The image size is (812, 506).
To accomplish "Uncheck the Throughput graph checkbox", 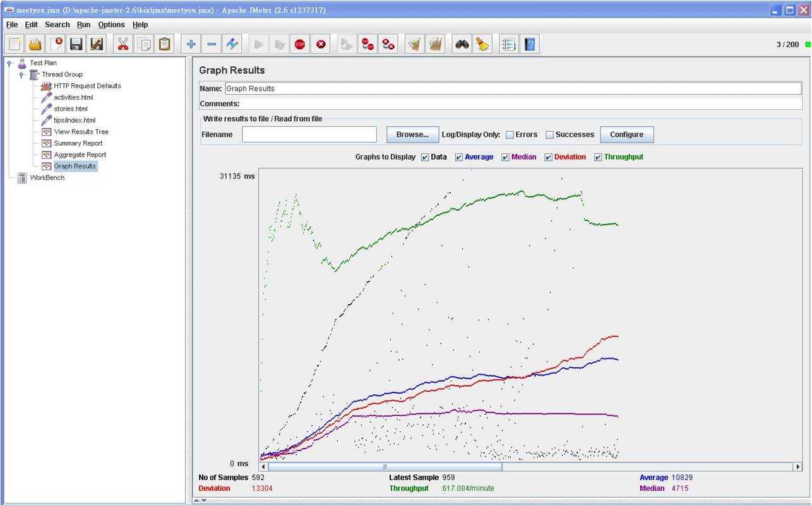I will (598, 157).
